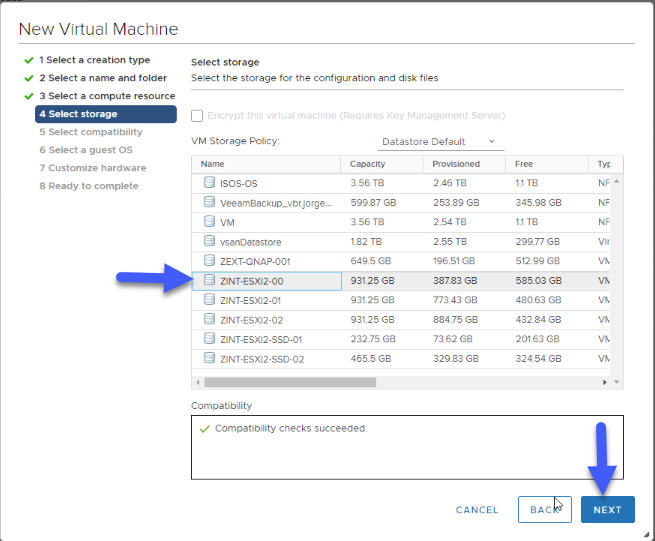Viewport: 655px width, 541px height.
Task: Click the 2.46 TB provisioned cell
Action: [x=449, y=183]
